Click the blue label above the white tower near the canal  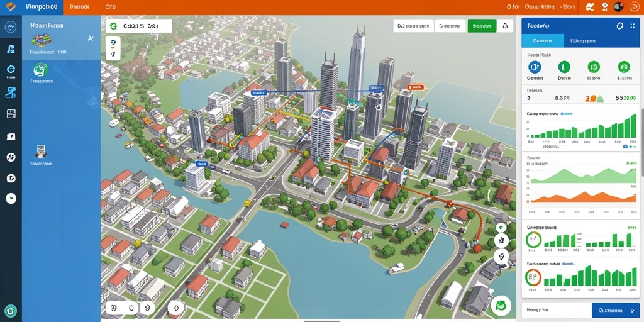click(x=201, y=164)
